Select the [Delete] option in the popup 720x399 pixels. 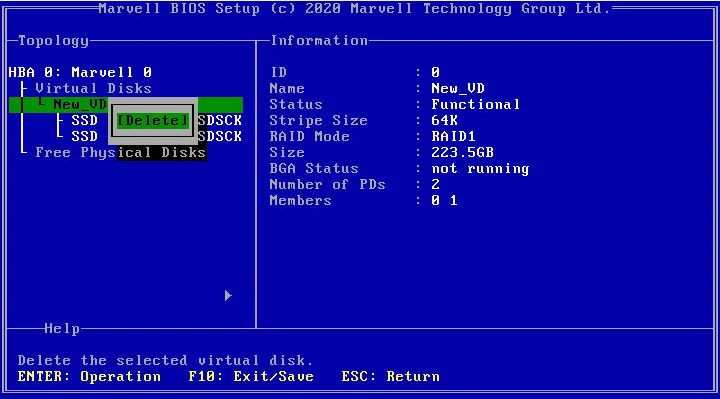(x=152, y=121)
